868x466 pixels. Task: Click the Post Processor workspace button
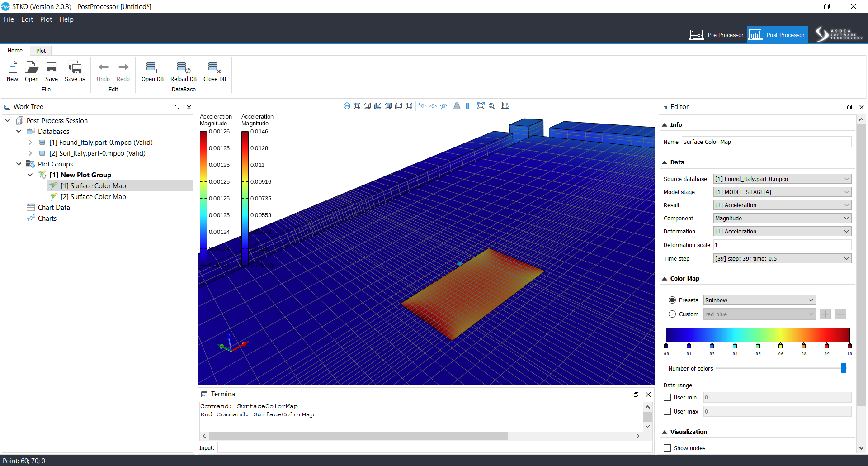coord(778,35)
